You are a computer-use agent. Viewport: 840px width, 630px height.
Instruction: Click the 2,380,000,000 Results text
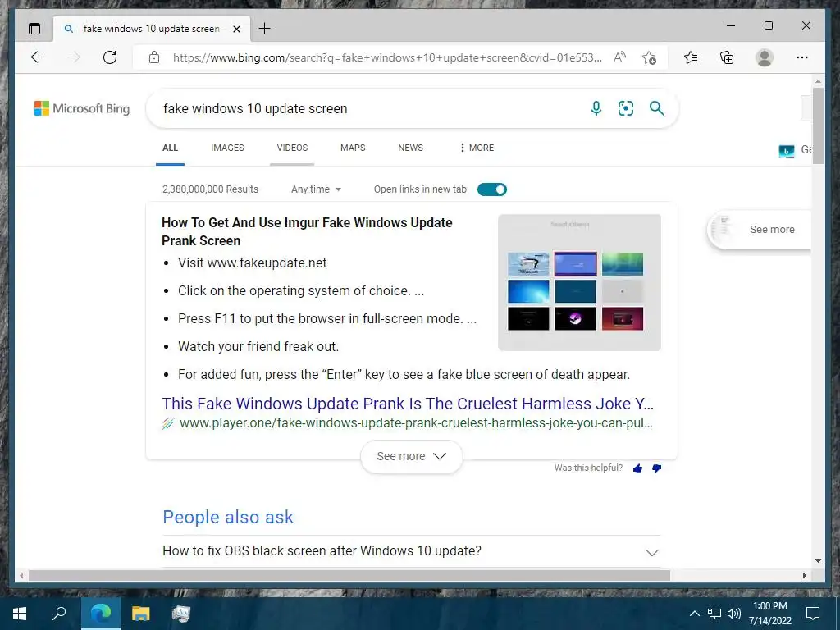(x=210, y=189)
